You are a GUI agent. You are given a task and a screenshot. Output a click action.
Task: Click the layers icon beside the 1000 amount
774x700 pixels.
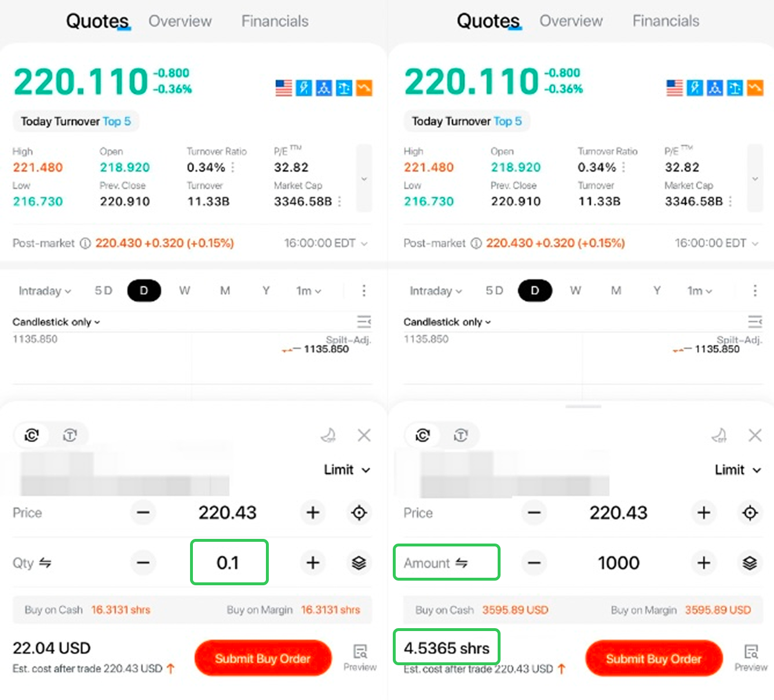pyautogui.click(x=750, y=563)
